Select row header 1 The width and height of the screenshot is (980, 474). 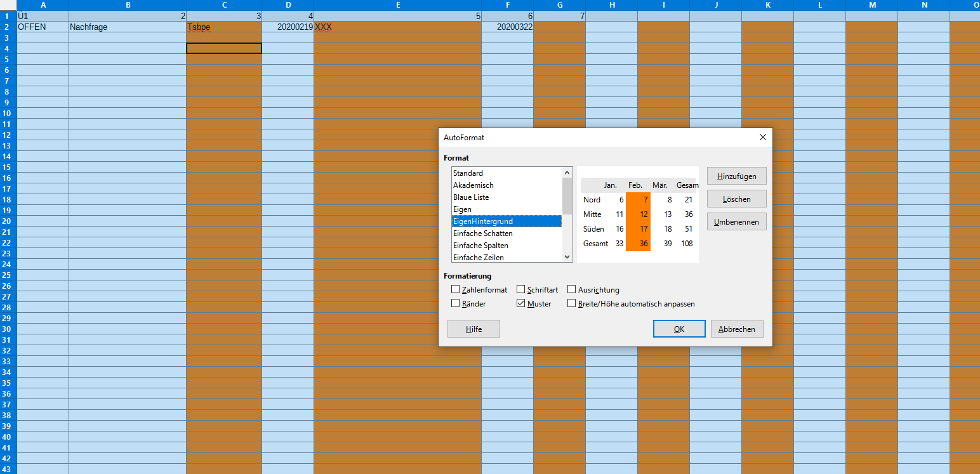[x=8, y=16]
